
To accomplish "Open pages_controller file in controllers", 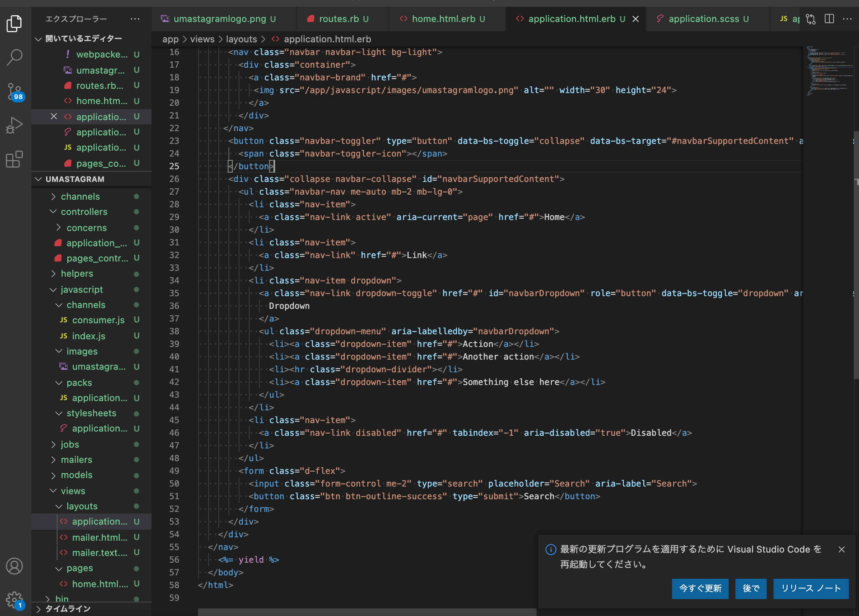I will pos(91,258).
